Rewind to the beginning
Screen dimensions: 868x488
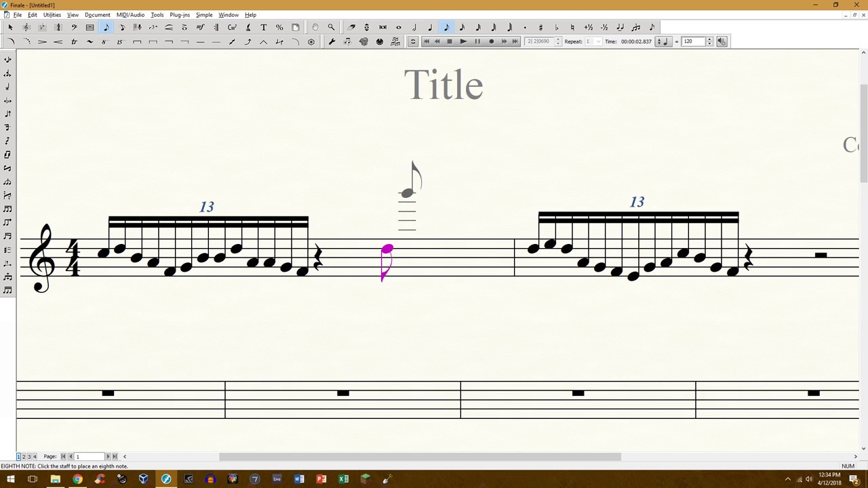[x=426, y=41]
